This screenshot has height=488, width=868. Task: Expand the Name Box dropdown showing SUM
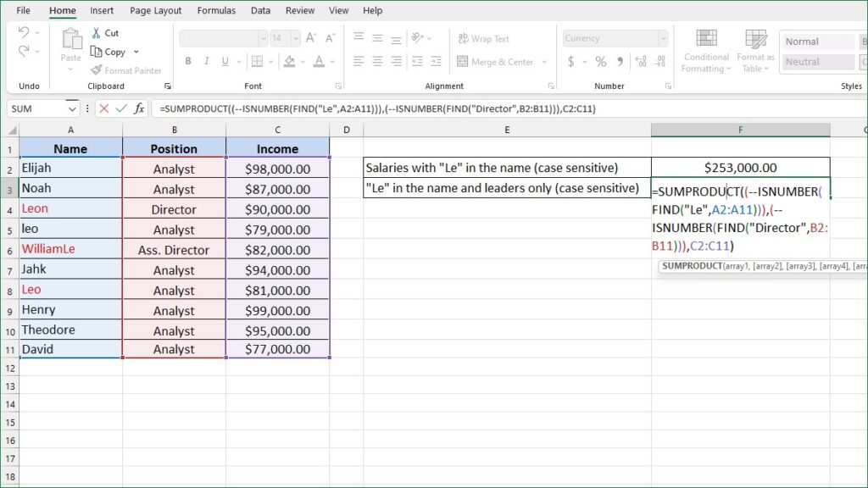point(71,108)
